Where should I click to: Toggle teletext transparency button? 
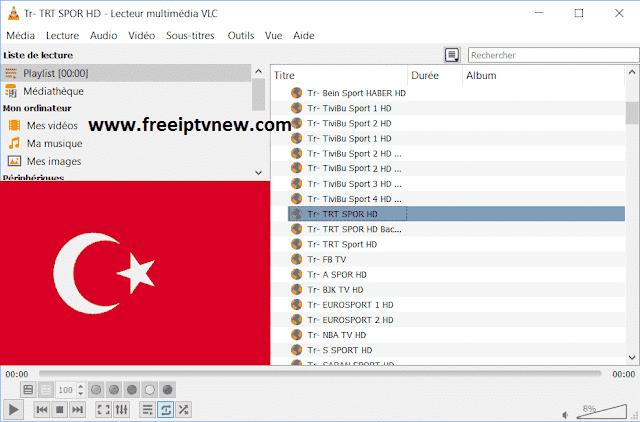pyautogui.click(x=46, y=390)
